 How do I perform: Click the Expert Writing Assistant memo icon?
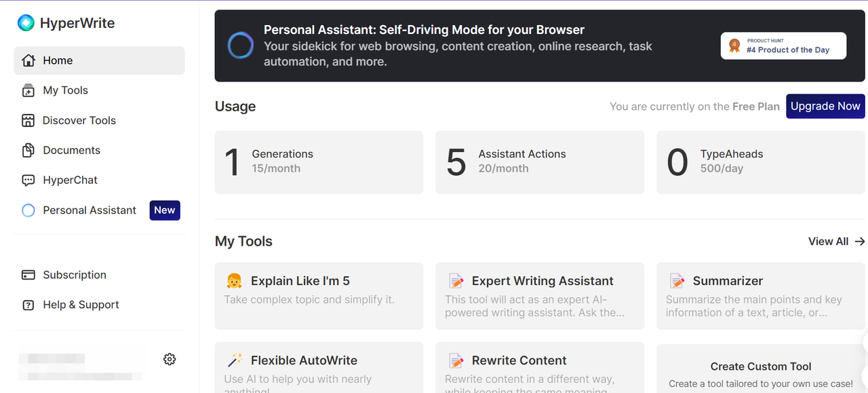tap(456, 281)
